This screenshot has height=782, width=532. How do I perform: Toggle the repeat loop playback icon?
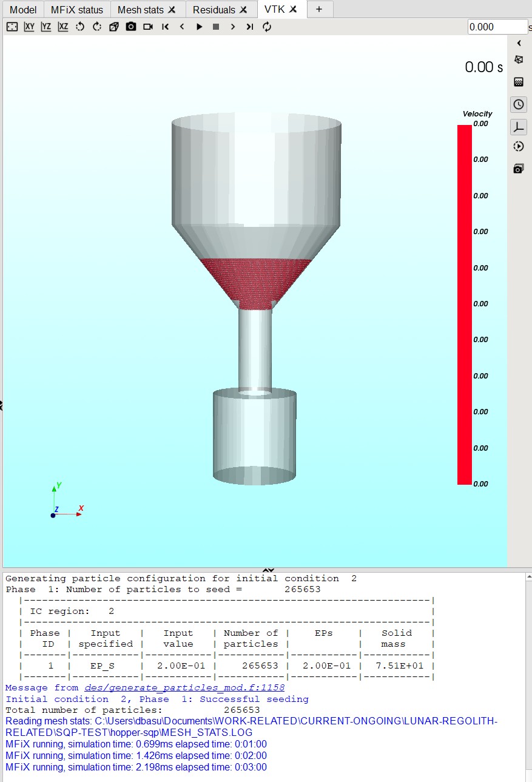tap(267, 27)
